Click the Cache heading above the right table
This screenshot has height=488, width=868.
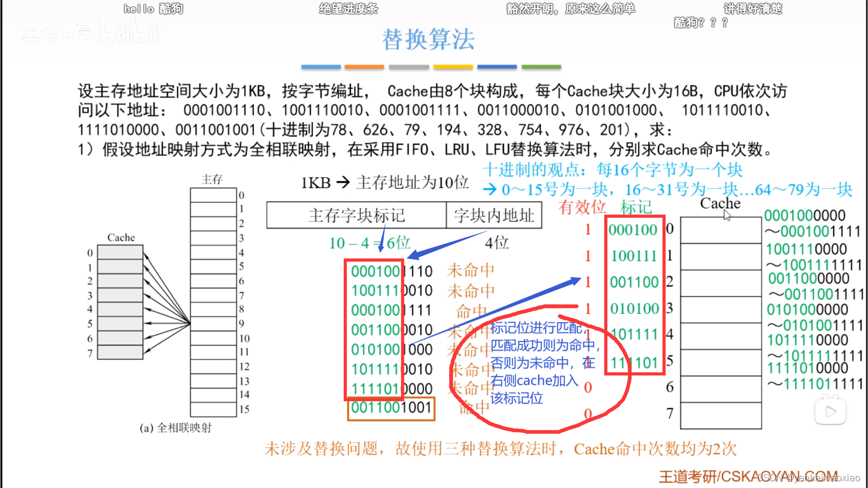720,203
